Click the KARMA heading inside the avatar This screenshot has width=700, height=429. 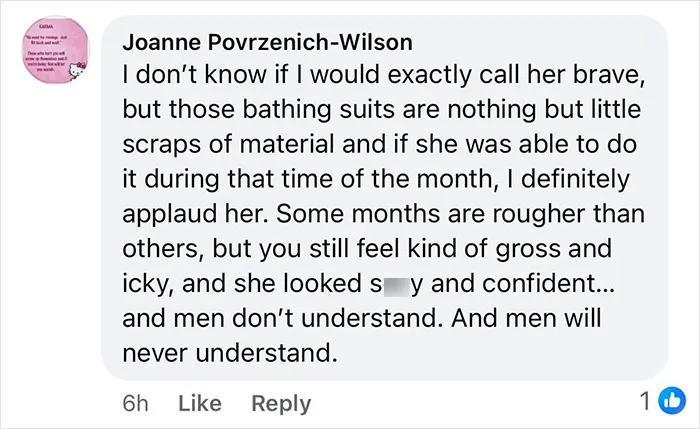point(46,27)
